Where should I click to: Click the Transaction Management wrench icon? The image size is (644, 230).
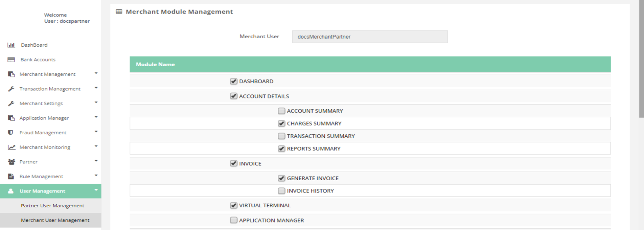pyautogui.click(x=11, y=89)
